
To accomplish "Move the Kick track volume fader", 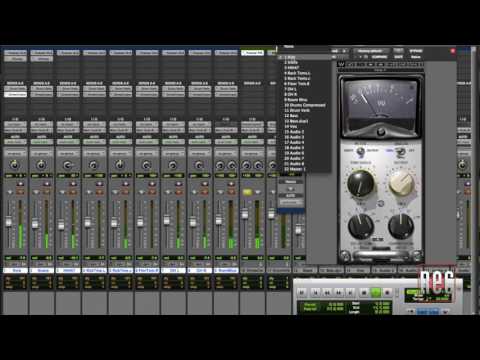I will tap(9, 221).
